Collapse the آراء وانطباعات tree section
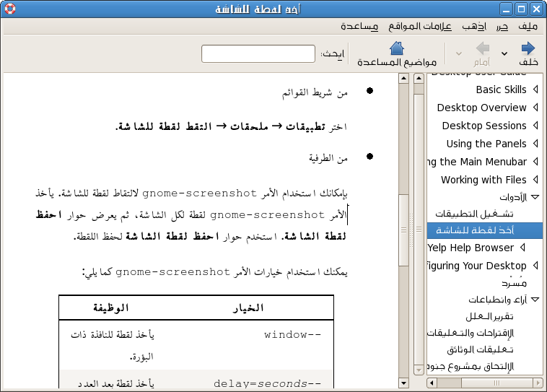Screen dimensions: 547x392 point(535,300)
